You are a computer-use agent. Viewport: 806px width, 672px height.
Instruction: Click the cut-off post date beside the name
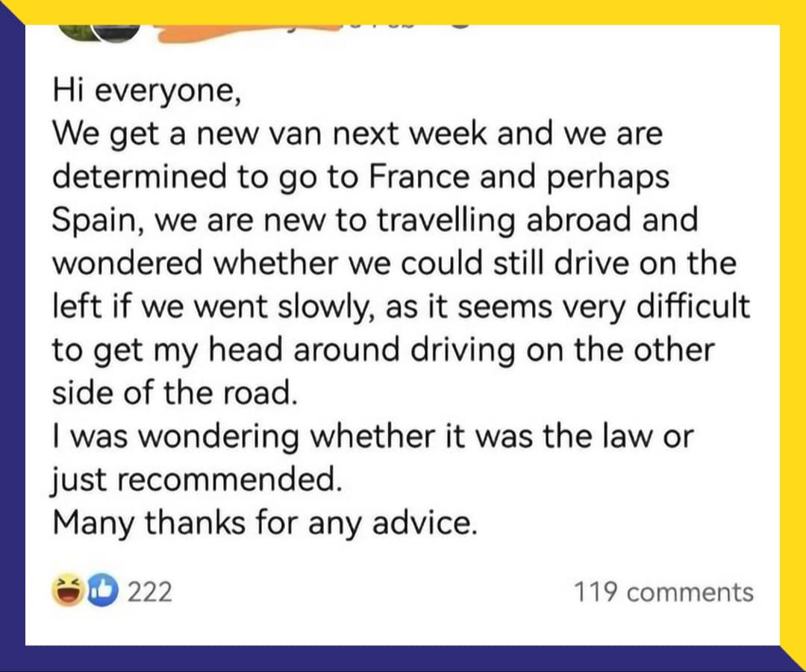click(x=379, y=26)
